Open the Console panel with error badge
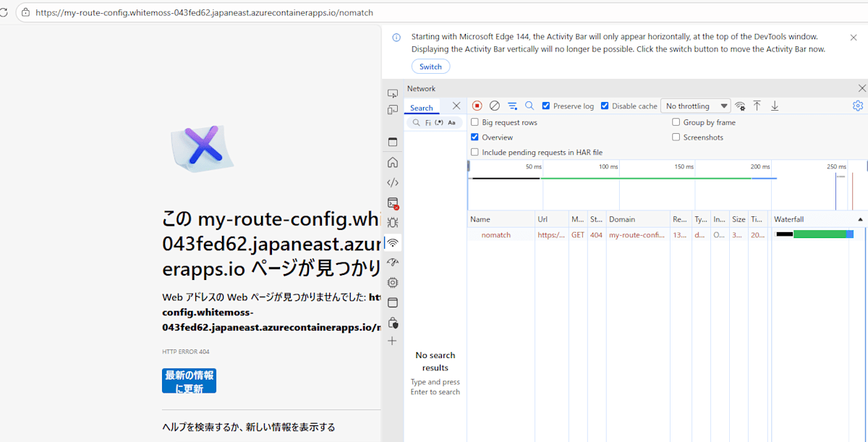868x442 pixels. point(392,203)
